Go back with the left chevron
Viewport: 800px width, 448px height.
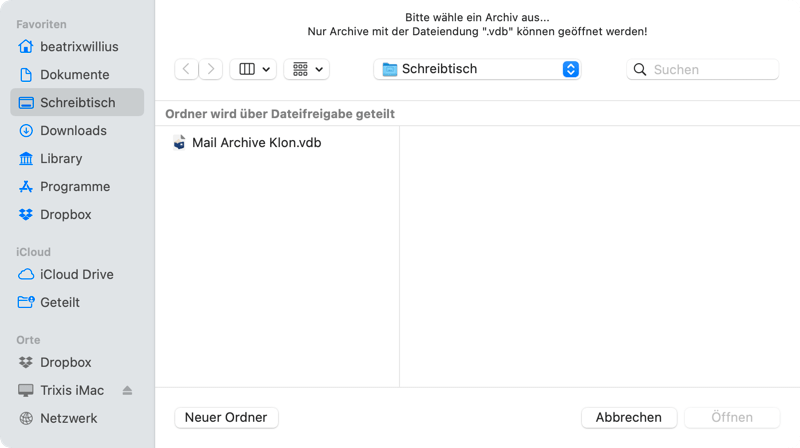[186, 69]
